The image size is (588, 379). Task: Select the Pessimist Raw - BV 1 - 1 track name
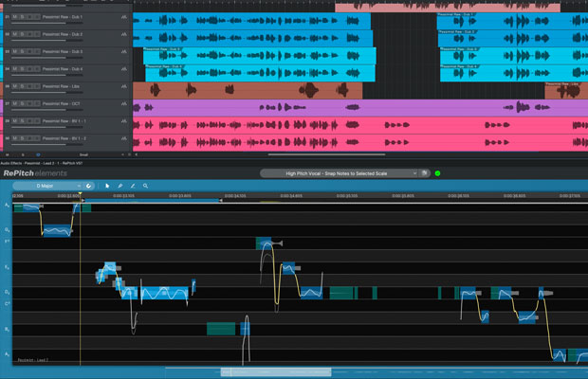pos(66,121)
